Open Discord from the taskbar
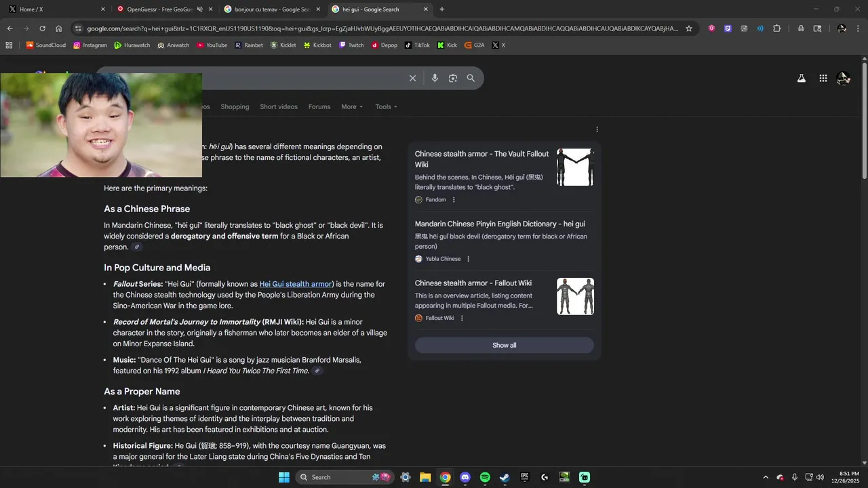The height and width of the screenshot is (488, 868). [465, 477]
